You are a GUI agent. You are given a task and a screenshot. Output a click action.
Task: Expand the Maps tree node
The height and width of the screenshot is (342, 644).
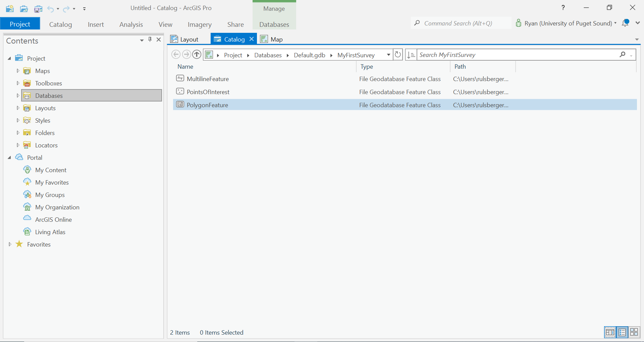(x=18, y=71)
